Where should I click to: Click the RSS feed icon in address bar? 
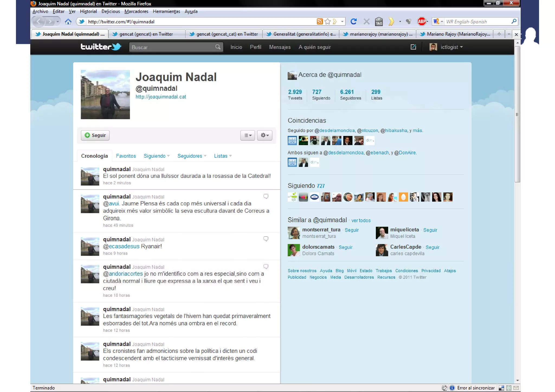click(x=320, y=21)
